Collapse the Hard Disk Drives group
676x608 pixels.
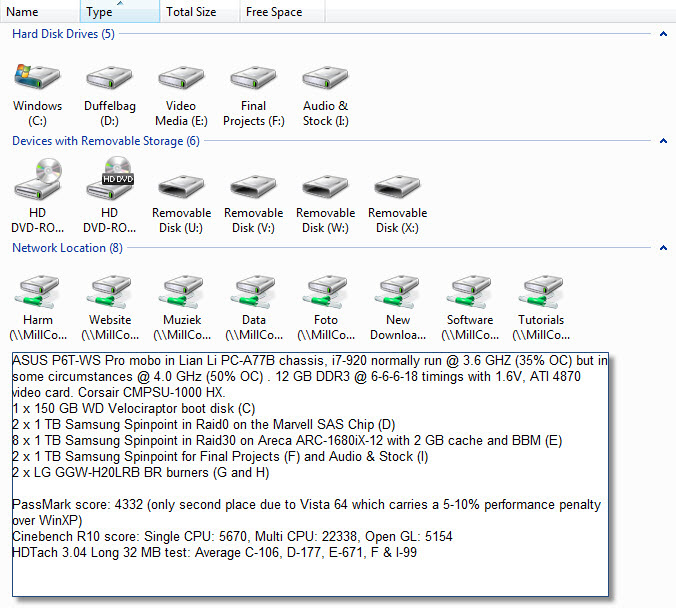[662, 34]
